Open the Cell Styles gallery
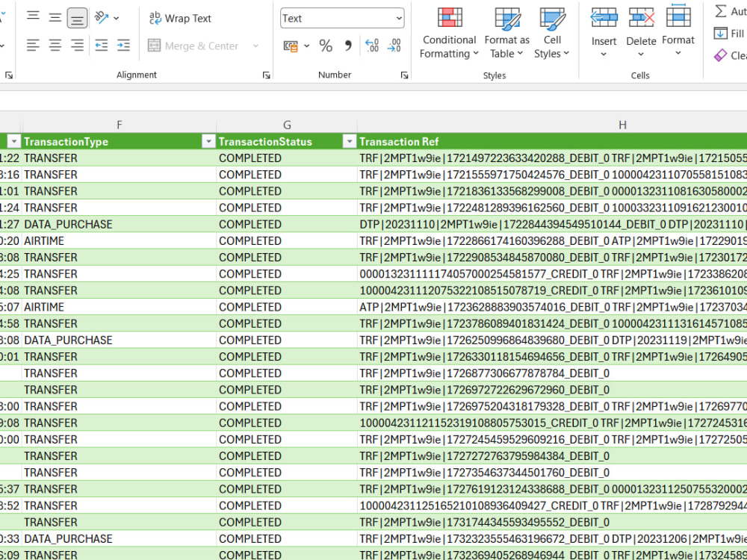The width and height of the screenshot is (747, 560). pos(552,34)
